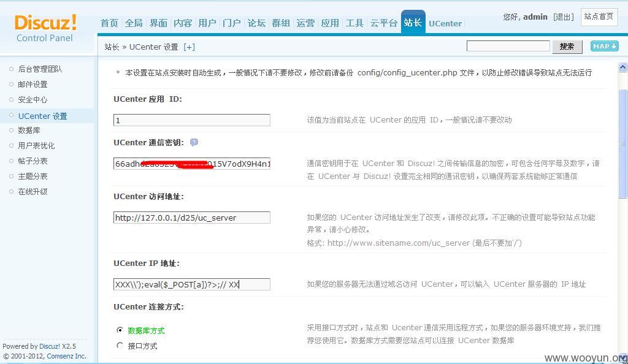The image size is (628, 364).
Task: Click the example URL http://www.sitename.com/uc_server text
Action: tap(399, 243)
